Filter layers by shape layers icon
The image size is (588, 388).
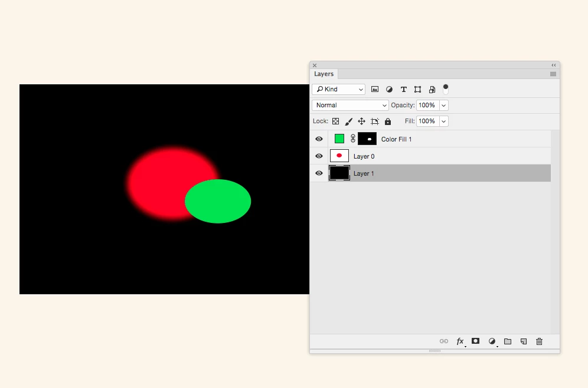[417, 89]
